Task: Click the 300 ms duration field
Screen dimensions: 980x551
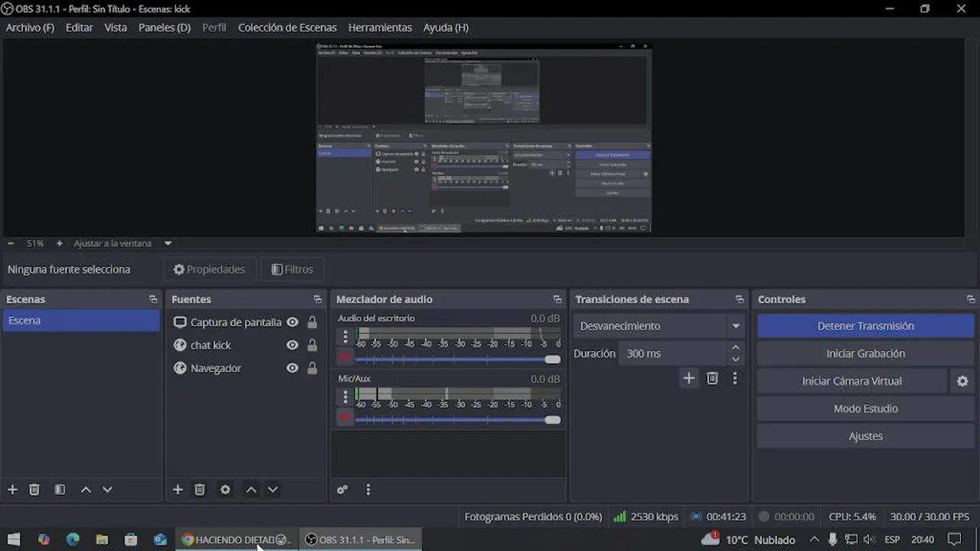Action: 671,354
